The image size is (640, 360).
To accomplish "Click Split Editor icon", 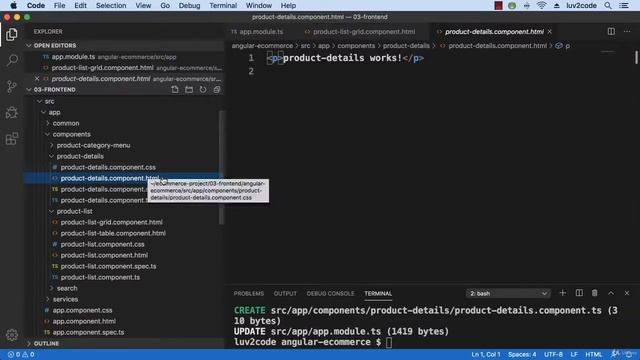I will click(611, 31).
